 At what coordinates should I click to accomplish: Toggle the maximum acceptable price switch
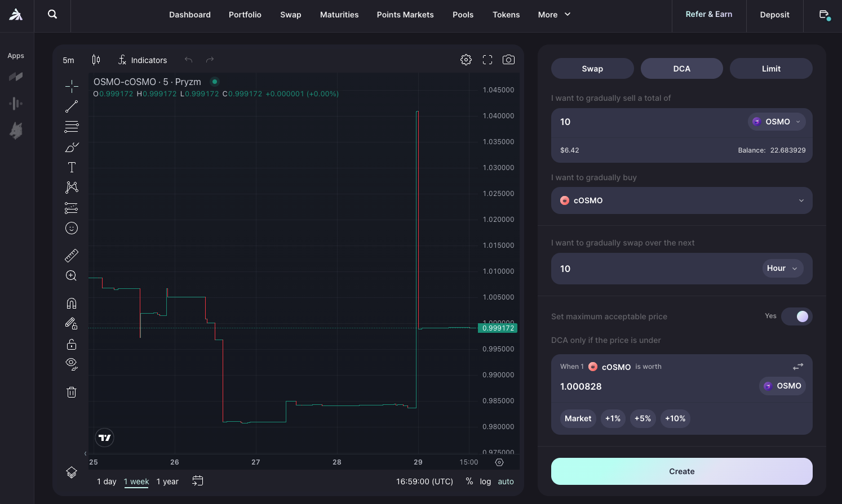796,316
